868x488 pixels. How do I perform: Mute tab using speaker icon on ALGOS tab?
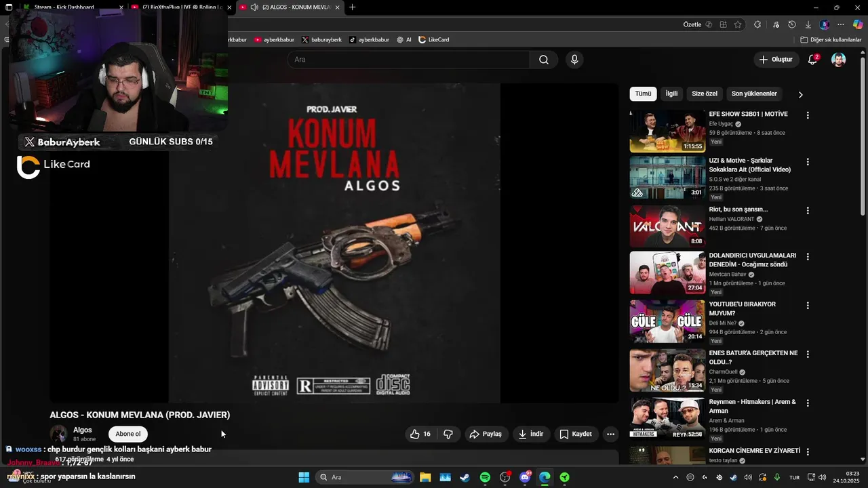point(254,7)
